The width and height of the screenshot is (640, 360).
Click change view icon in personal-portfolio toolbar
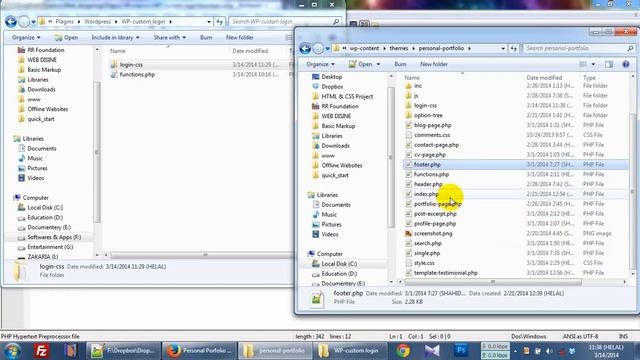(583, 64)
